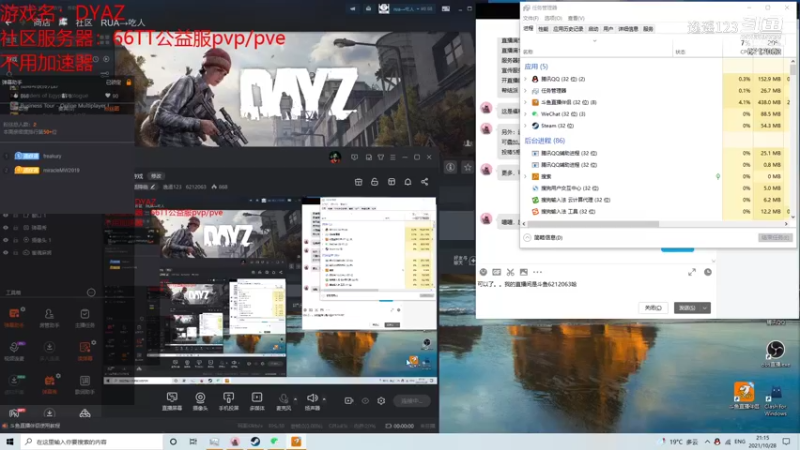
Task: Click the share icon in Douyu room header
Action: point(424,182)
